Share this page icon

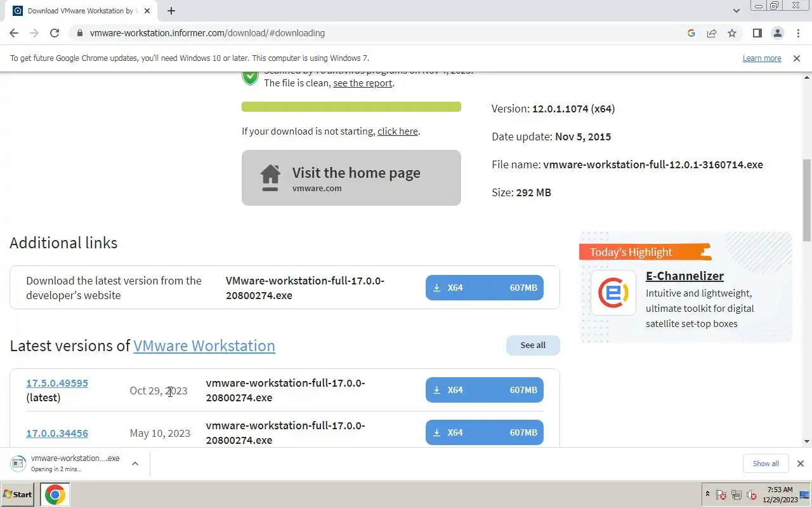(x=712, y=33)
